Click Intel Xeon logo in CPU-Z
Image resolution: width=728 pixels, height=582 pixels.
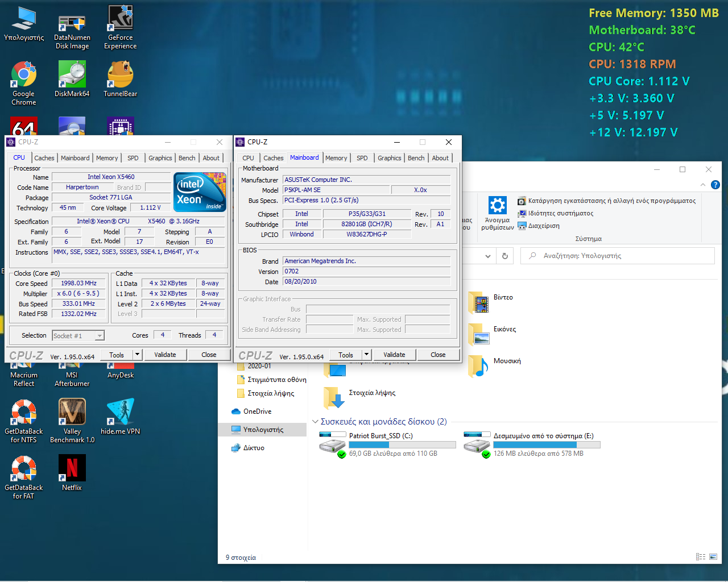200,192
